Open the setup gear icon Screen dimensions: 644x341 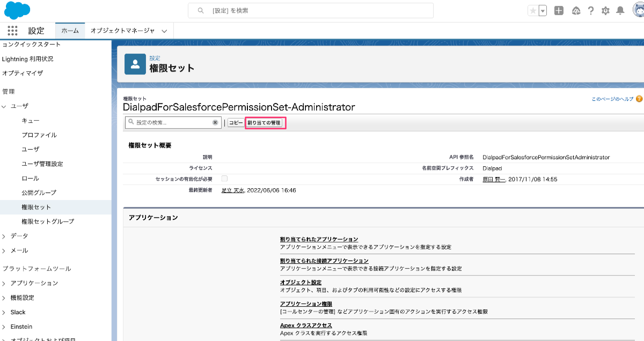tap(605, 11)
